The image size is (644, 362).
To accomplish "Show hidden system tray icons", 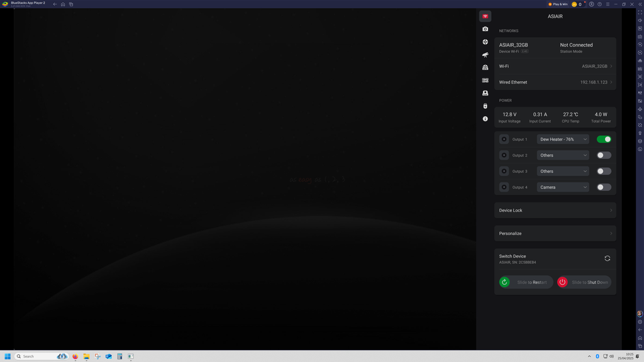I will [589, 356].
